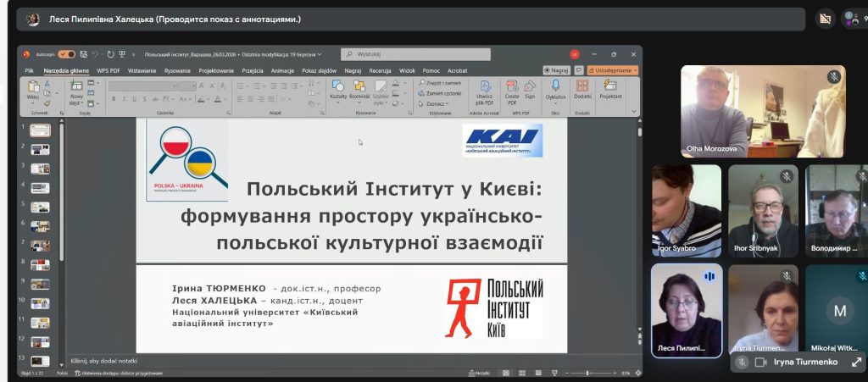868x382 pixels.
Task: Toggle the Autozapis switch
Action: (x=66, y=54)
